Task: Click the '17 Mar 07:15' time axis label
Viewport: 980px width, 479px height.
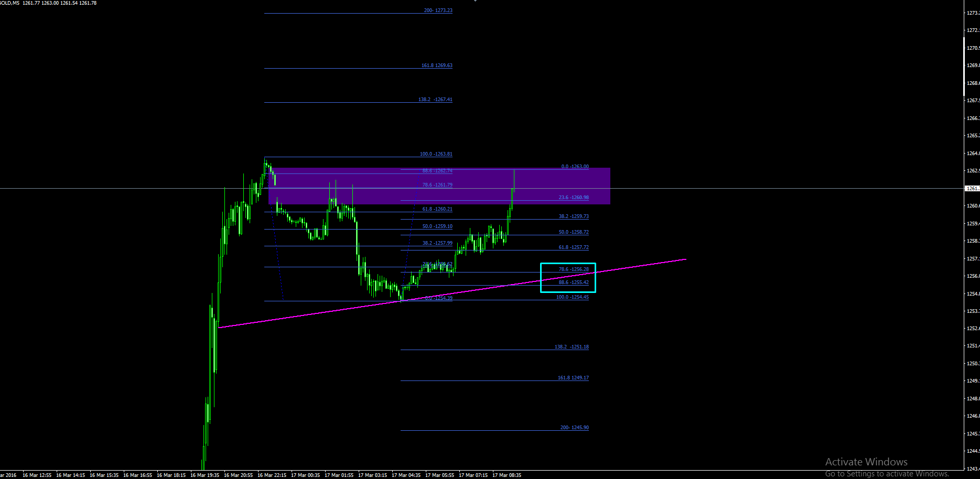Action: pos(473,475)
